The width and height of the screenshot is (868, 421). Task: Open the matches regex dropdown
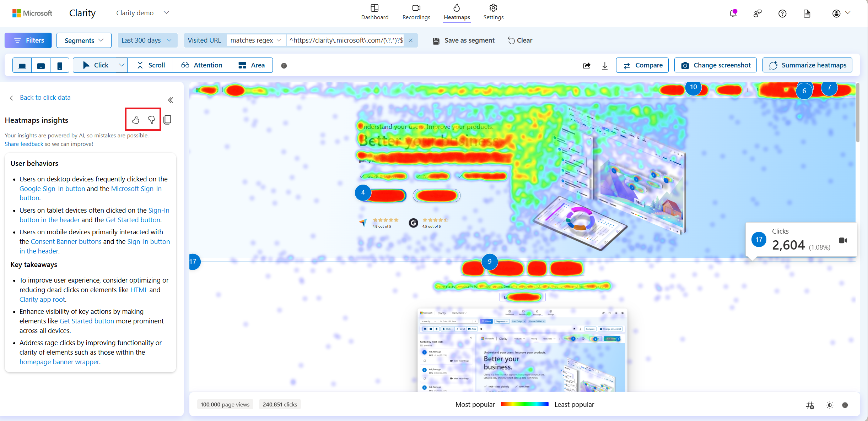coord(256,40)
